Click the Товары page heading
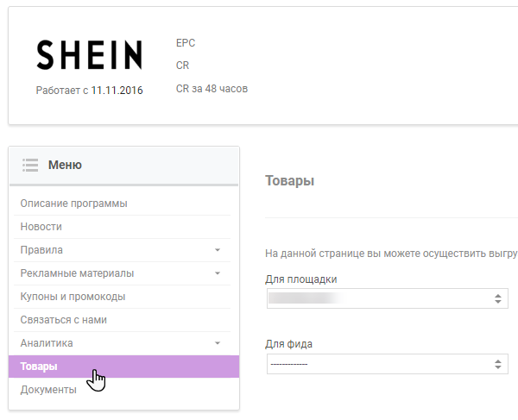The width and height of the screenshot is (518, 420). click(289, 181)
